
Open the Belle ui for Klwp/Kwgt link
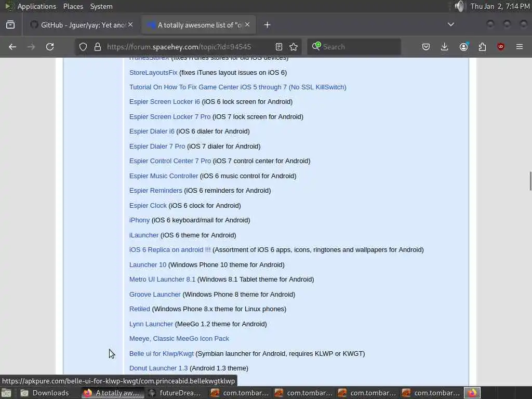point(162,353)
